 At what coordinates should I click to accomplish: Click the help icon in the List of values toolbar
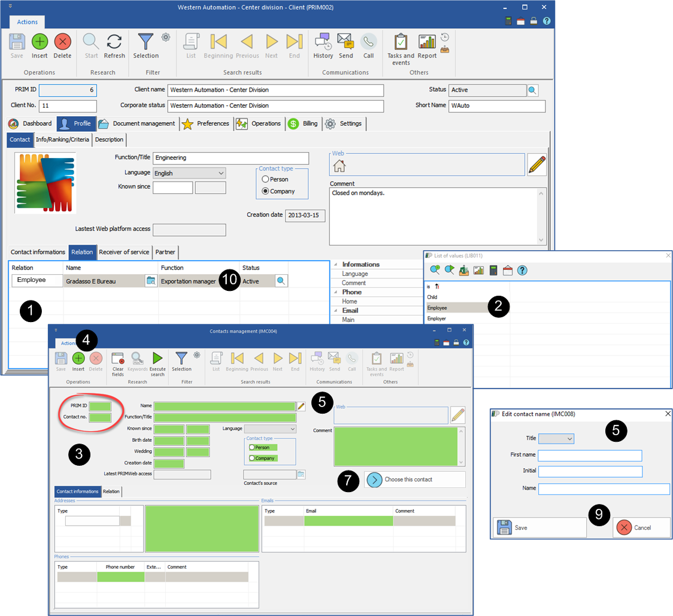[522, 271]
